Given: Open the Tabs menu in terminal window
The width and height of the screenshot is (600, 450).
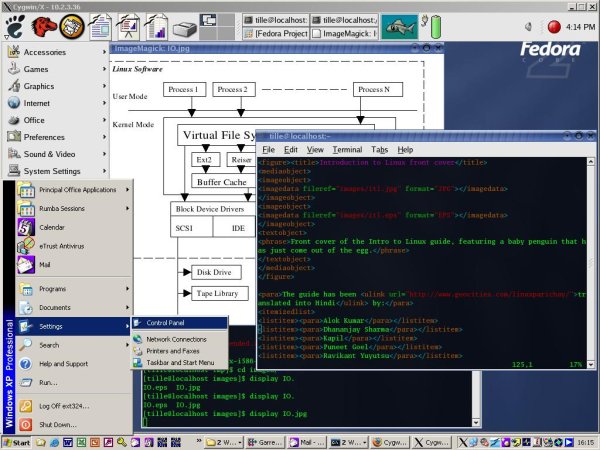Looking at the screenshot, I should [380, 149].
